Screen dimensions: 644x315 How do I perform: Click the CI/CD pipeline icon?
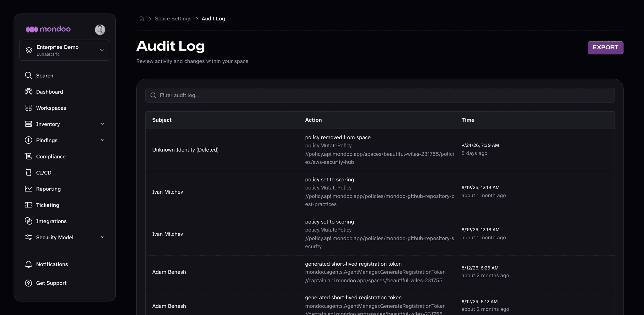click(x=28, y=173)
